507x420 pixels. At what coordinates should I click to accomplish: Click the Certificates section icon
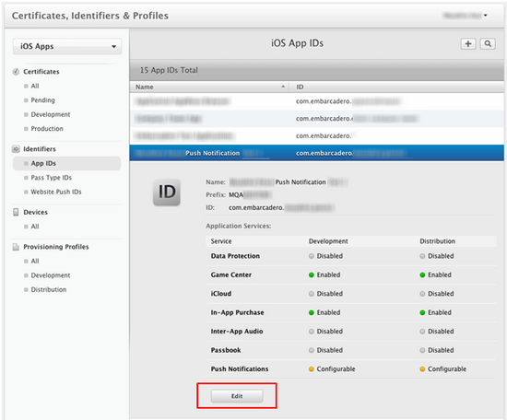point(16,72)
